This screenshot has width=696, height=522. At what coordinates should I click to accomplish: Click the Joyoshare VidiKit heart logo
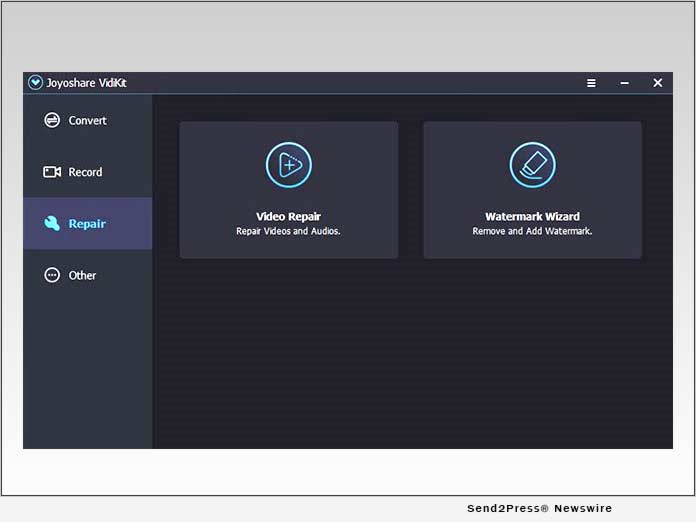(36, 83)
